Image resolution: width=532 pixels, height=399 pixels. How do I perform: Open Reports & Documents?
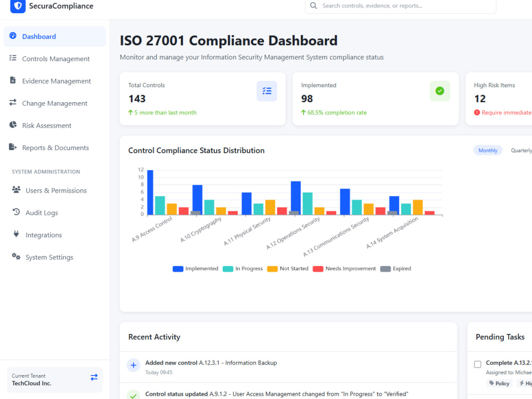(55, 147)
